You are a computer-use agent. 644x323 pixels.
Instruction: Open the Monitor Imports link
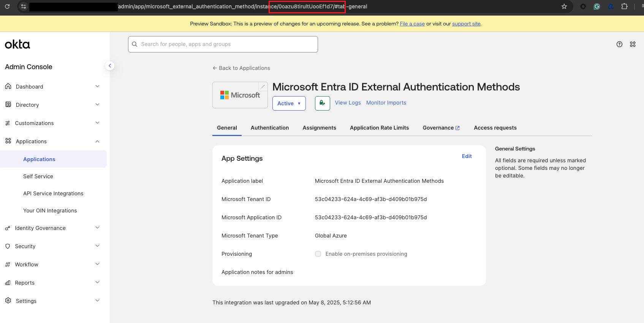386,103
